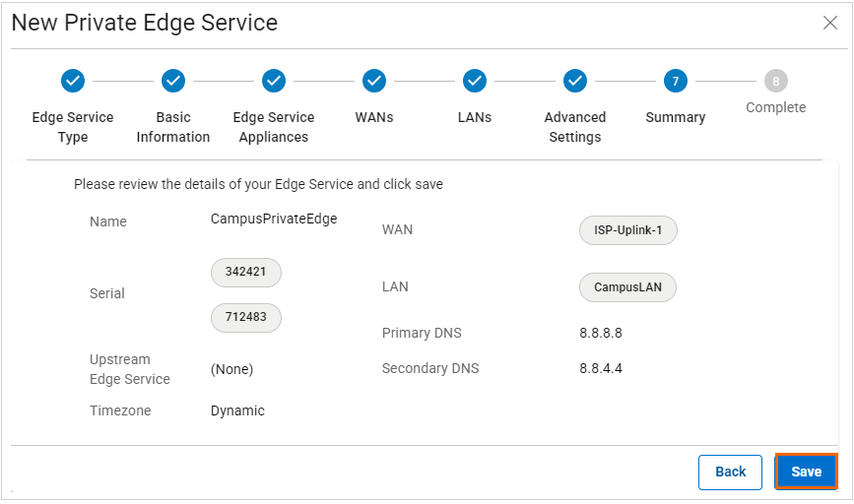Screen dimensions: 854x504
Task: Close the New Private Edge Service dialog
Action: 830,23
